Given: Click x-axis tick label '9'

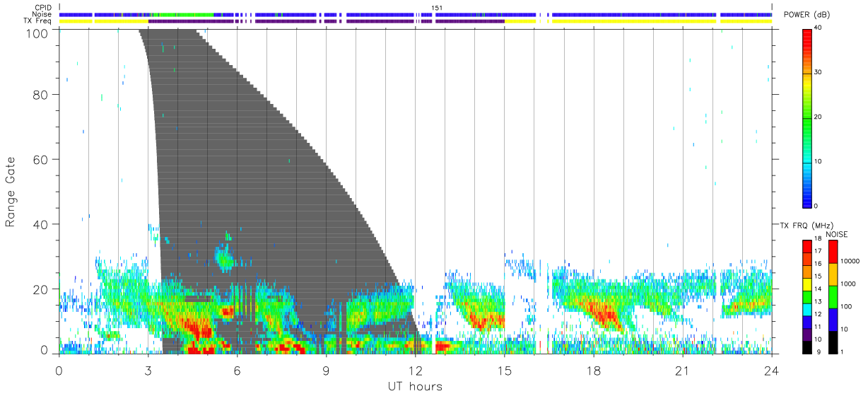Looking at the screenshot, I should pos(326,370).
